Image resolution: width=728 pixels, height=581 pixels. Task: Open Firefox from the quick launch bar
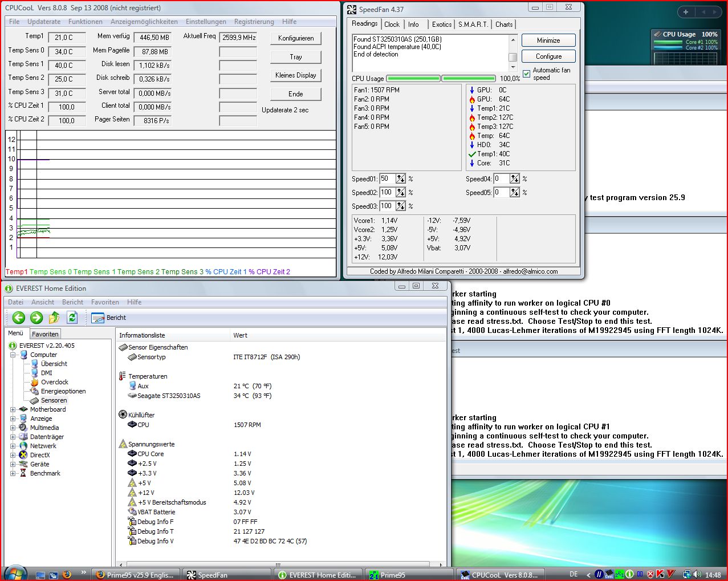pyautogui.click(x=67, y=574)
